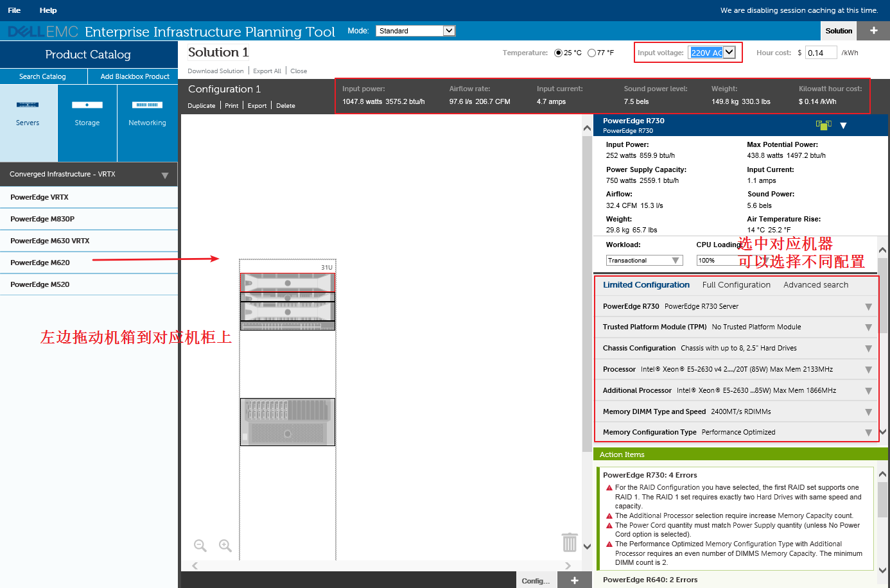Expand Processor option row
The width and height of the screenshot is (890, 588).
(x=736, y=369)
